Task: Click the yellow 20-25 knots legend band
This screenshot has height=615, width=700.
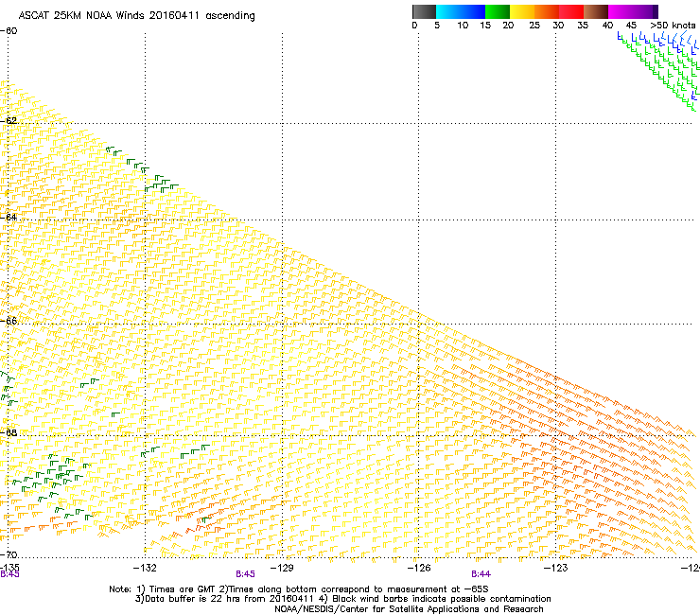Action: tap(522, 11)
